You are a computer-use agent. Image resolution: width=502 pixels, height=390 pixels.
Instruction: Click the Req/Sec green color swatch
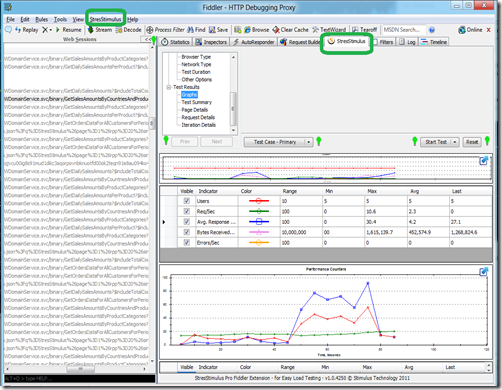pos(259,211)
